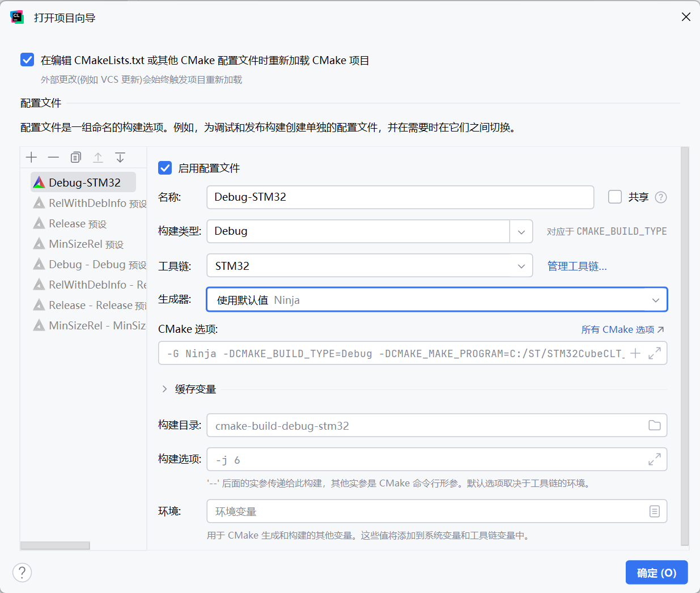Click the 确定 (O) button
This screenshot has width=700, height=593.
656,573
